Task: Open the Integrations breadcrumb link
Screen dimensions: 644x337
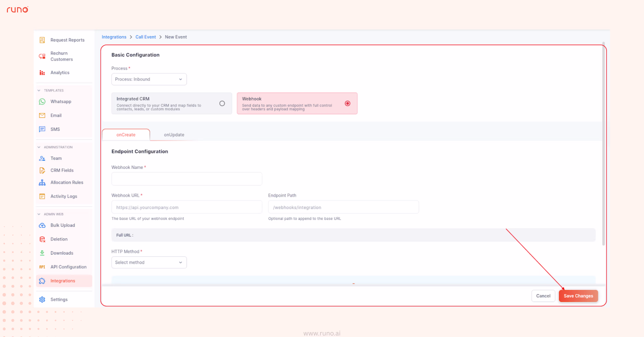Action: click(114, 37)
